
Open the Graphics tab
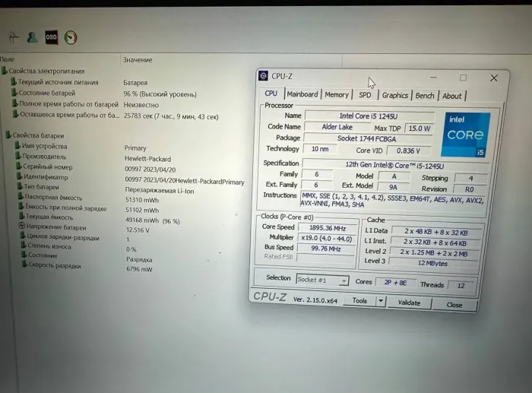click(394, 96)
